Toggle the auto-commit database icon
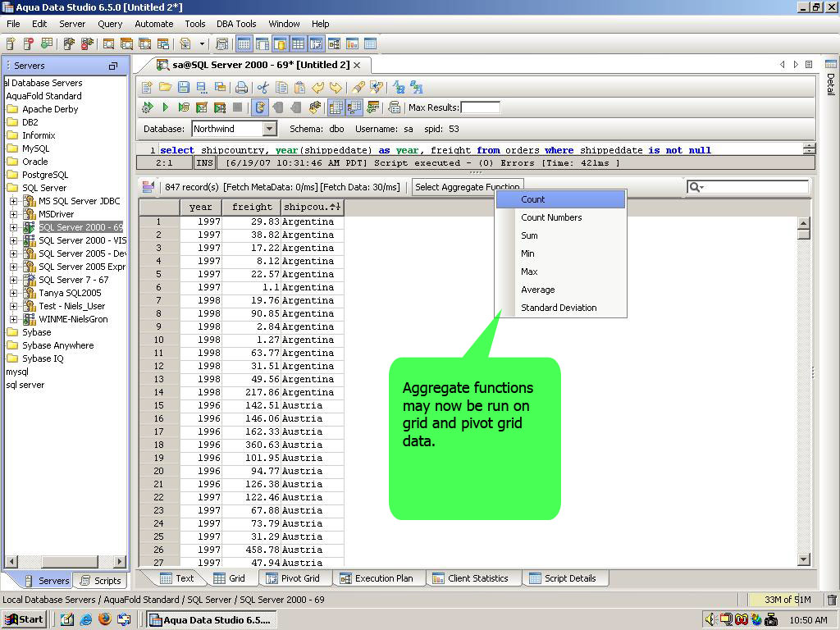The width and height of the screenshot is (840, 630). point(260,107)
